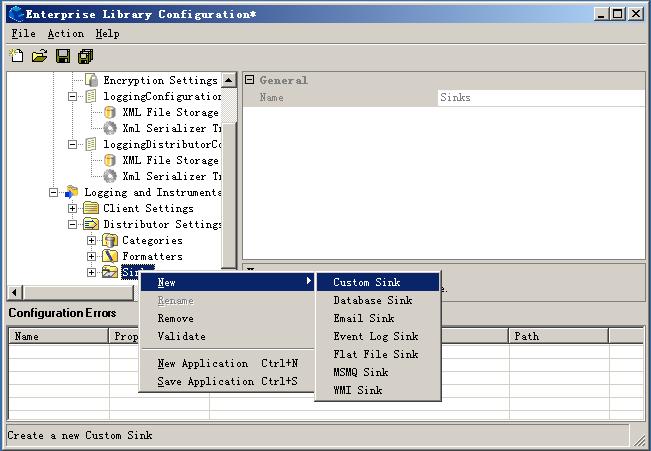Image resolution: width=651 pixels, height=451 pixels.
Task: Choose Flat File Sink from the submenu
Action: [375, 354]
